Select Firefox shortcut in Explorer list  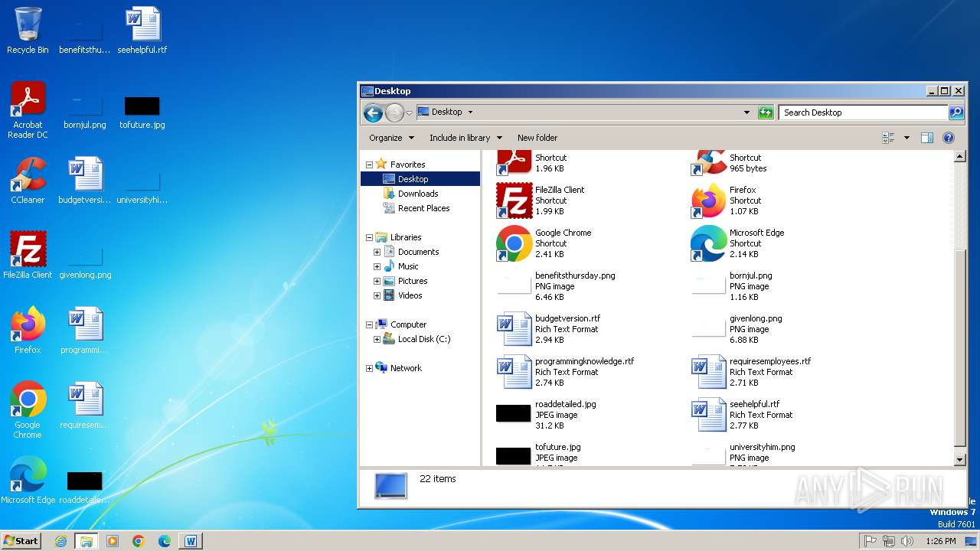click(x=726, y=201)
